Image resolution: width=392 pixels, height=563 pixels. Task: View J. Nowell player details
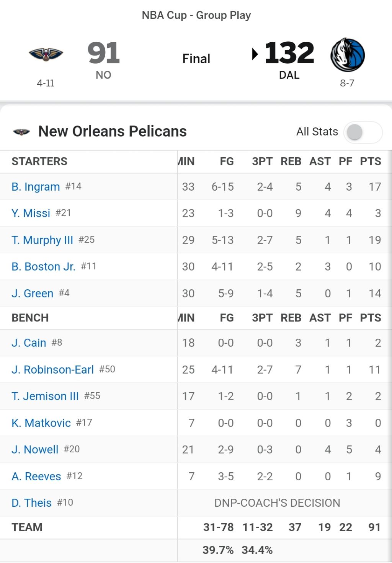[35, 449]
